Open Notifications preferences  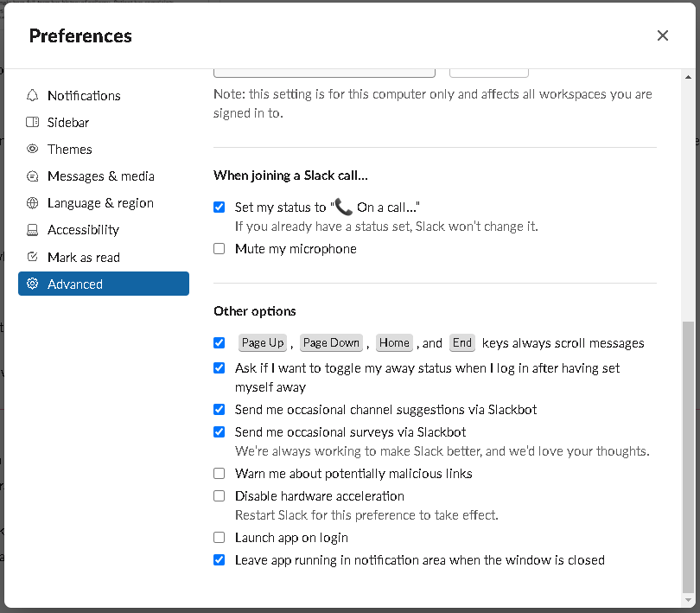[104, 96]
